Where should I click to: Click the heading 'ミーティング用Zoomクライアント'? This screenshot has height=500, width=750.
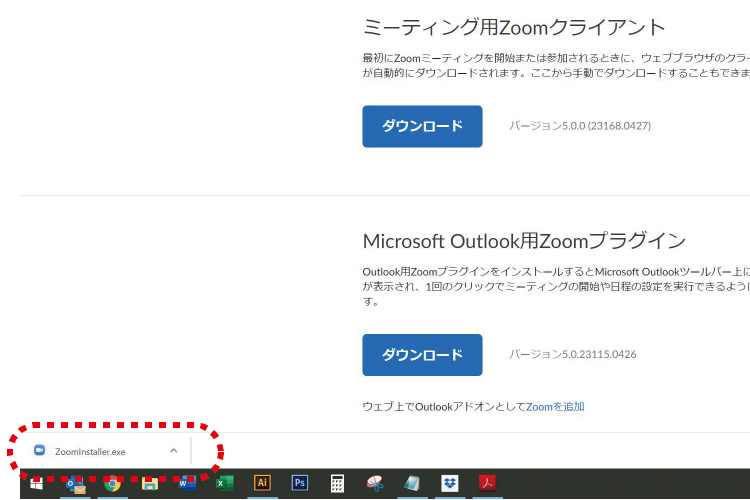(514, 27)
